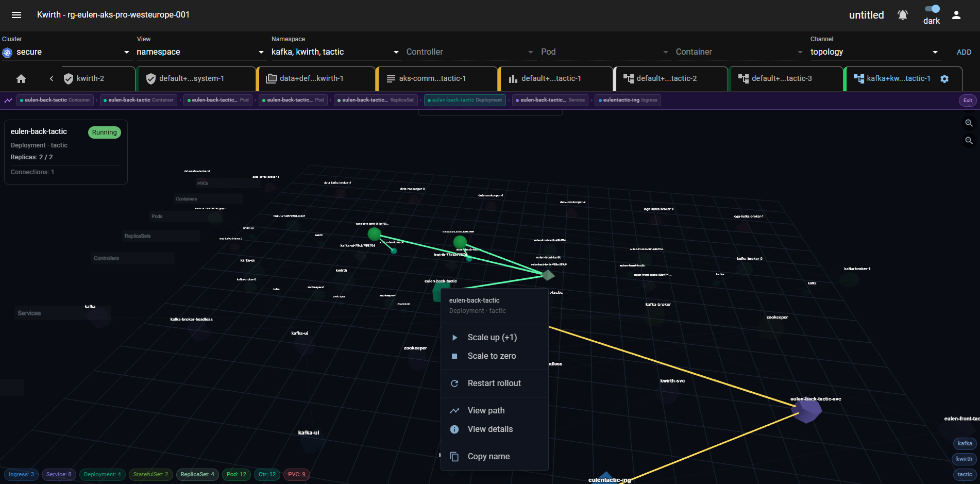Click the topology icon on default+...tactic-2 tab

629,79
